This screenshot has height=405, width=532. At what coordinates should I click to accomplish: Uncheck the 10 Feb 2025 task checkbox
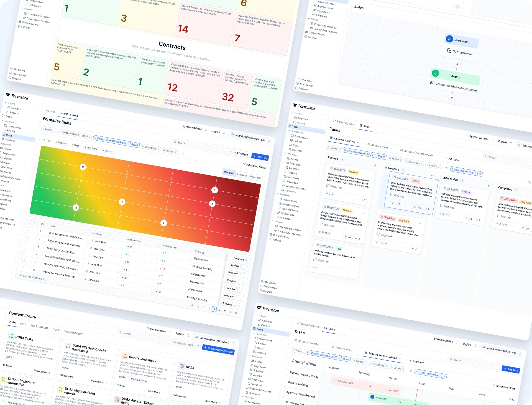pyautogui.click(x=372, y=397)
